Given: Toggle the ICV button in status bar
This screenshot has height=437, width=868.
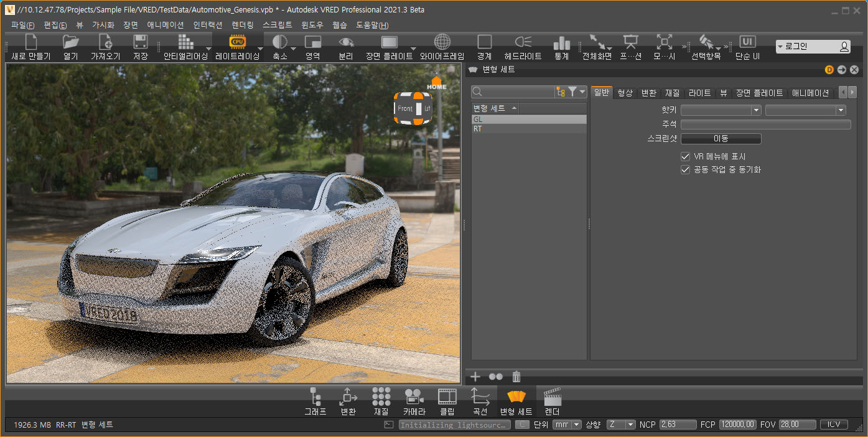Looking at the screenshot, I should (834, 425).
